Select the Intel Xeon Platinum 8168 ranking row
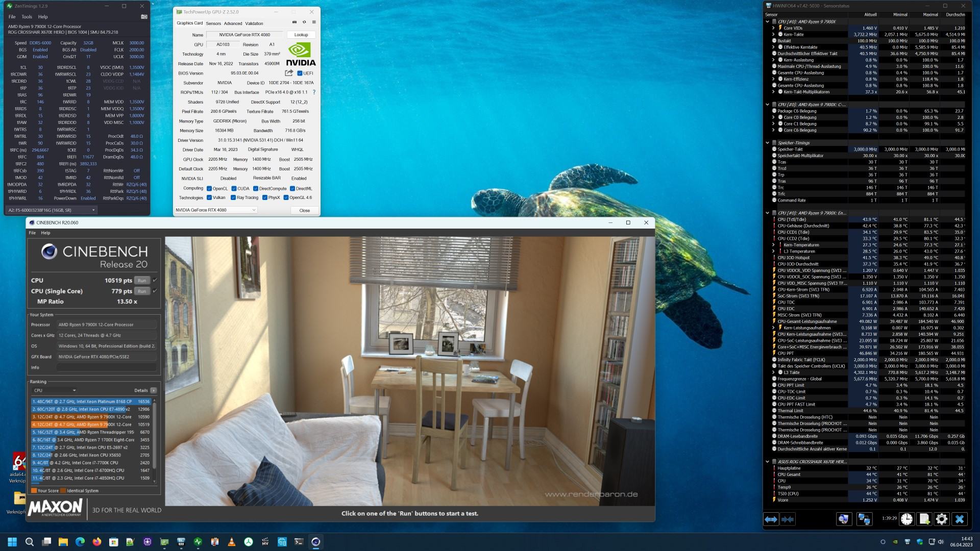The width and height of the screenshot is (980, 551). [91, 402]
